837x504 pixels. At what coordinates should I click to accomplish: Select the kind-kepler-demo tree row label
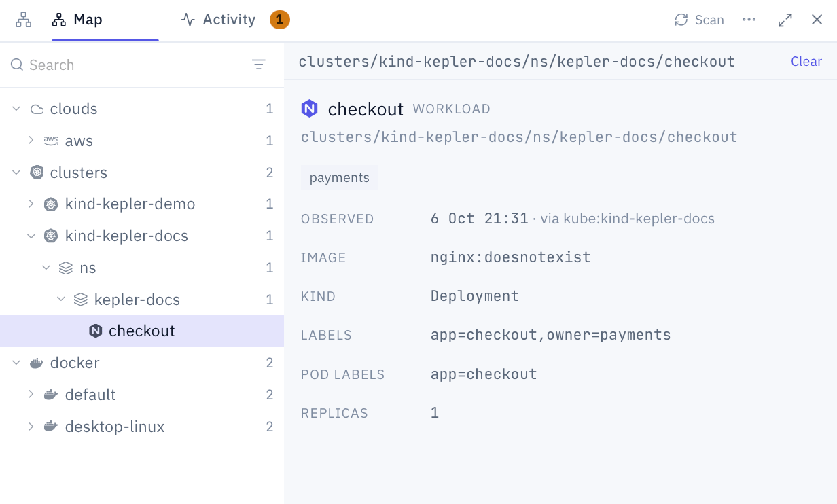[130, 204]
